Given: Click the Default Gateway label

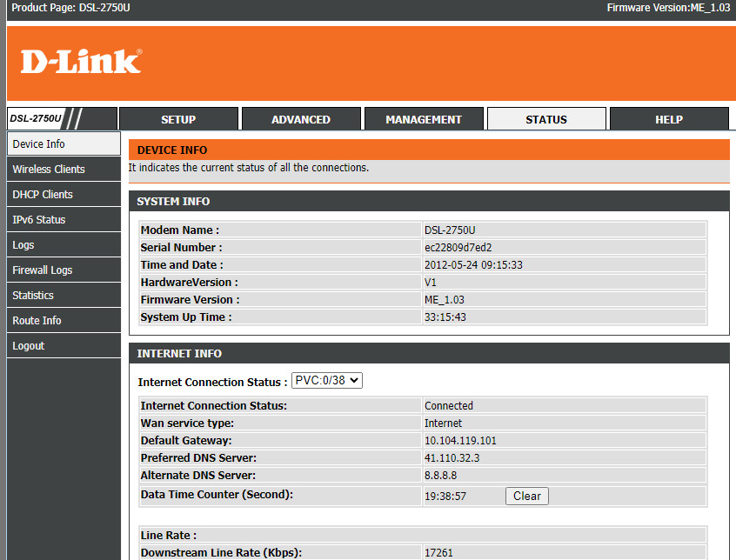Looking at the screenshot, I should point(186,440).
